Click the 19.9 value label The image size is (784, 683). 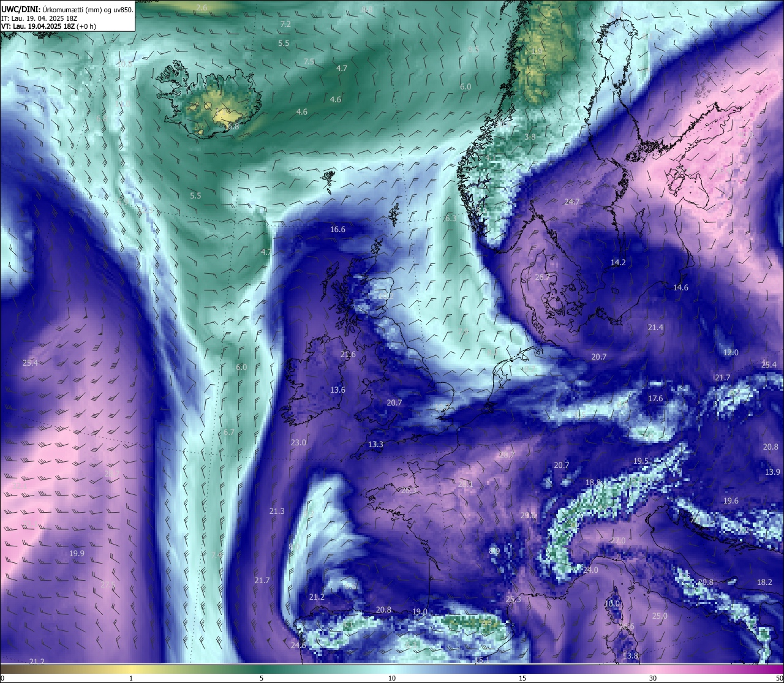pyautogui.click(x=77, y=553)
